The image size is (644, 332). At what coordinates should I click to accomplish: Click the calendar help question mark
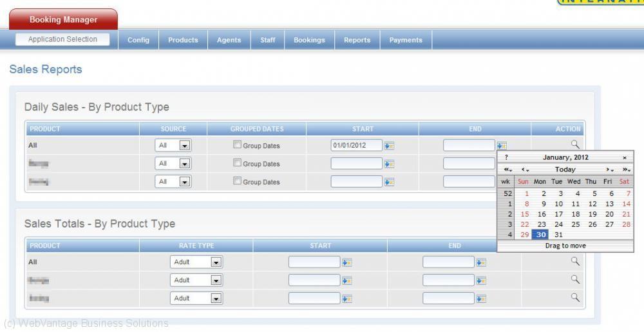click(x=506, y=157)
